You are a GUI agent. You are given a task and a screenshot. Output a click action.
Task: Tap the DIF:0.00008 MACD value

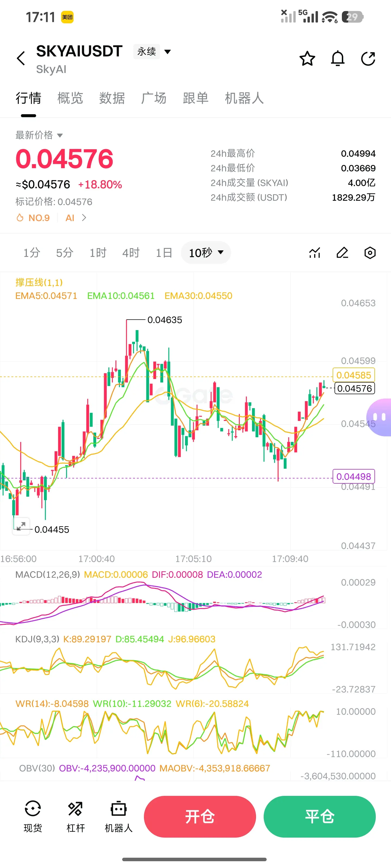point(178,575)
